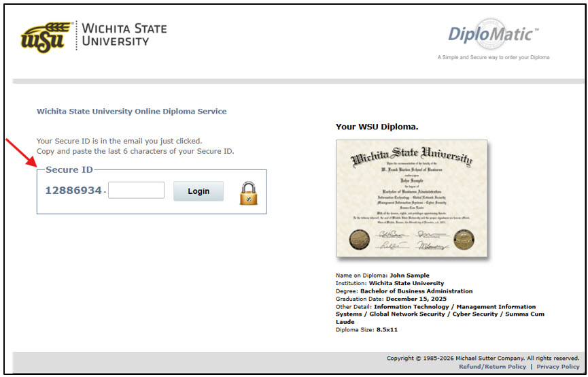The height and width of the screenshot is (377, 588).
Task: Click the Secure ID prefix 12886934
Action: tap(73, 191)
